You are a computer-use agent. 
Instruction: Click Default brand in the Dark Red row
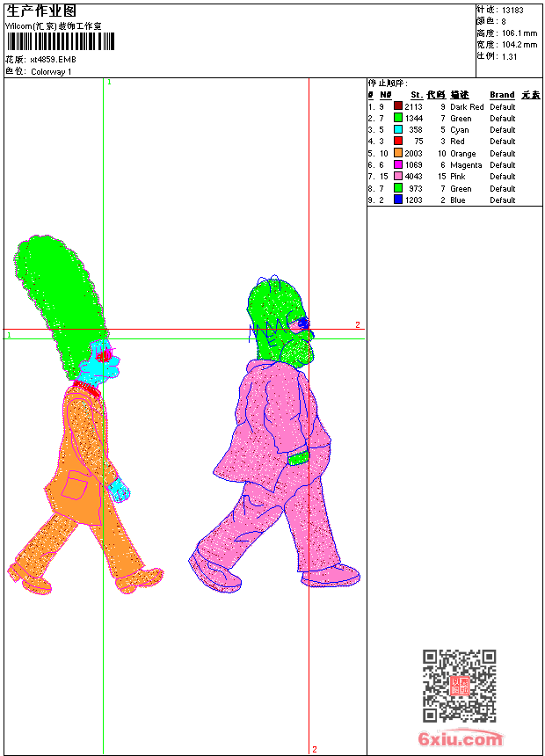pos(503,106)
